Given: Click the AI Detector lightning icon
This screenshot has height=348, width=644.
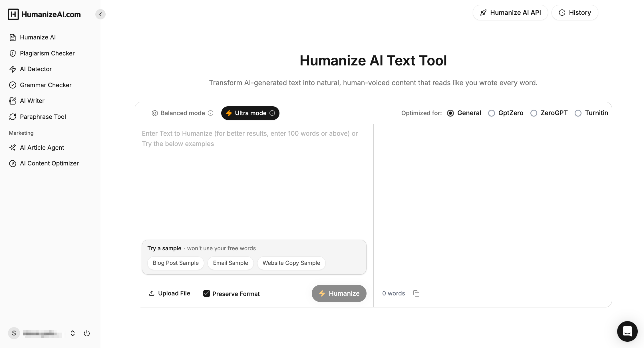Looking at the screenshot, I should (13, 69).
